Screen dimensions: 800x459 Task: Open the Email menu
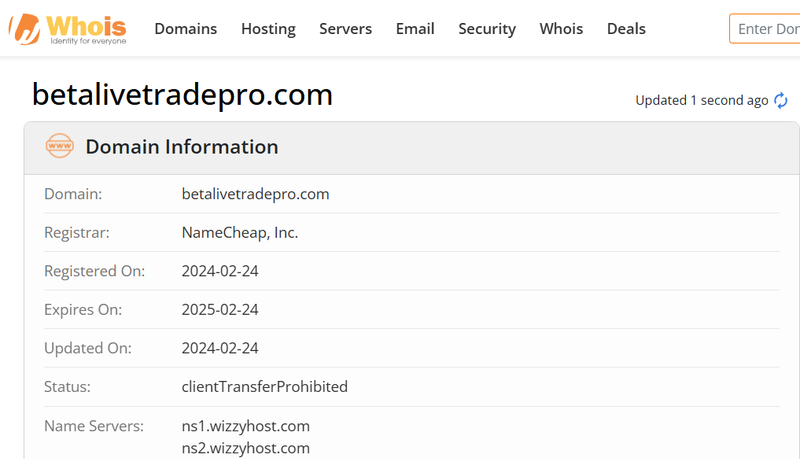415,29
